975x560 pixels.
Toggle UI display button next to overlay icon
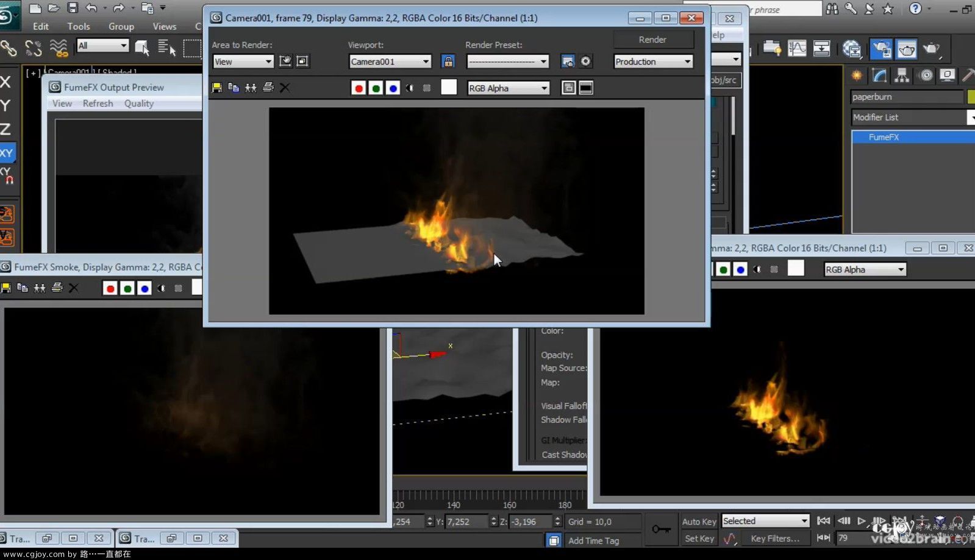pyautogui.click(x=586, y=88)
